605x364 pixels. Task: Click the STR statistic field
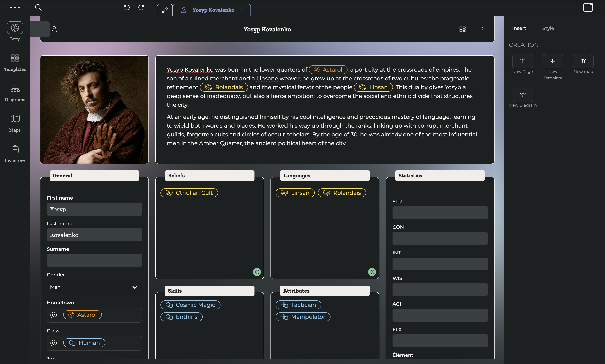(440, 213)
